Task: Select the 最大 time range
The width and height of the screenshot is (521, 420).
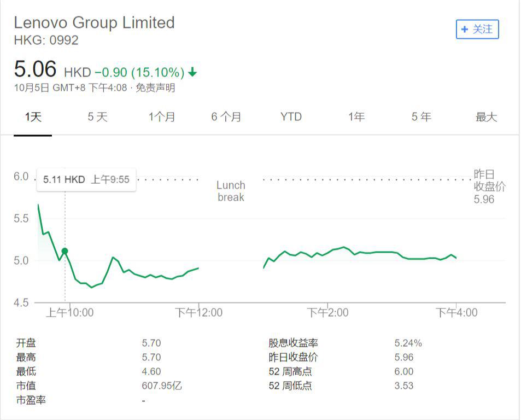Action: pos(486,117)
